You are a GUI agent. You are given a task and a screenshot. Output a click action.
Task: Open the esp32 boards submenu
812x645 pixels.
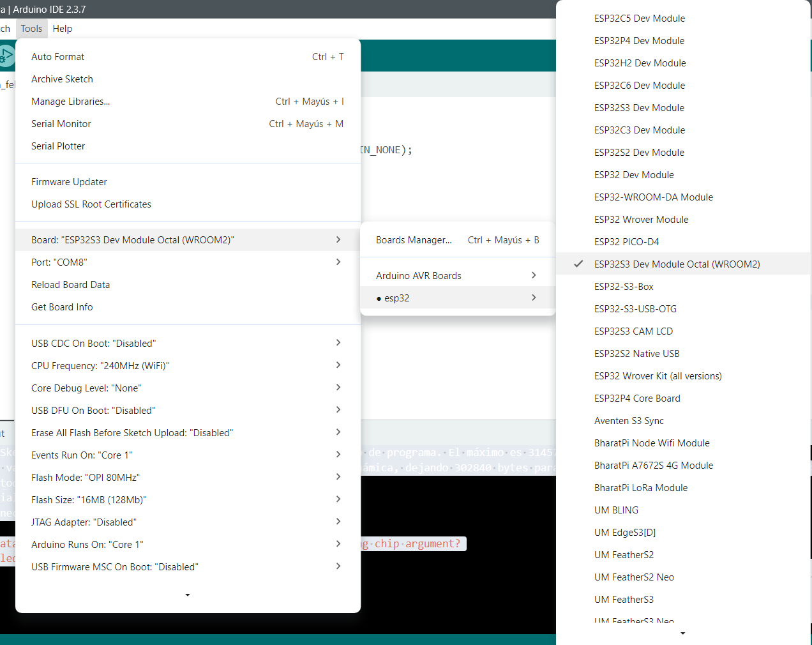point(458,298)
